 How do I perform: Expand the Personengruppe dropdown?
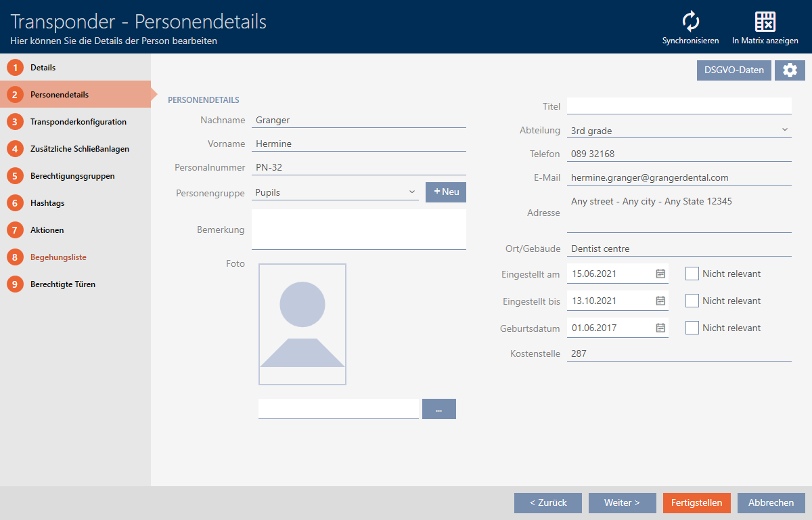(x=412, y=192)
